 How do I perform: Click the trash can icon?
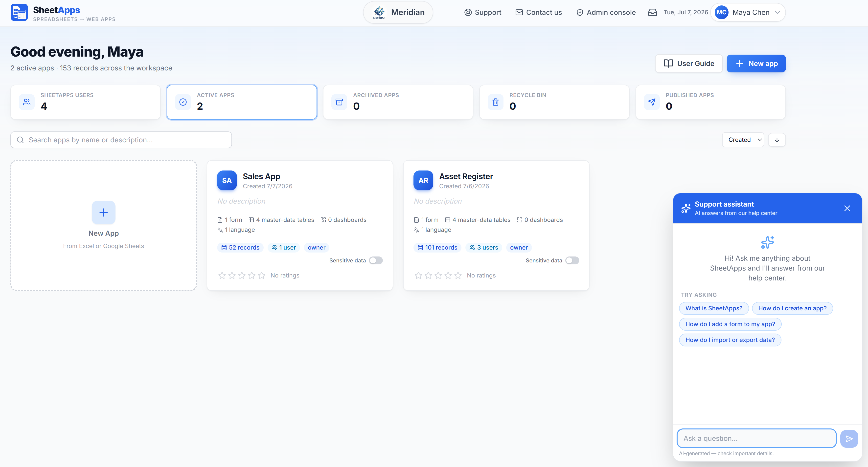(495, 102)
